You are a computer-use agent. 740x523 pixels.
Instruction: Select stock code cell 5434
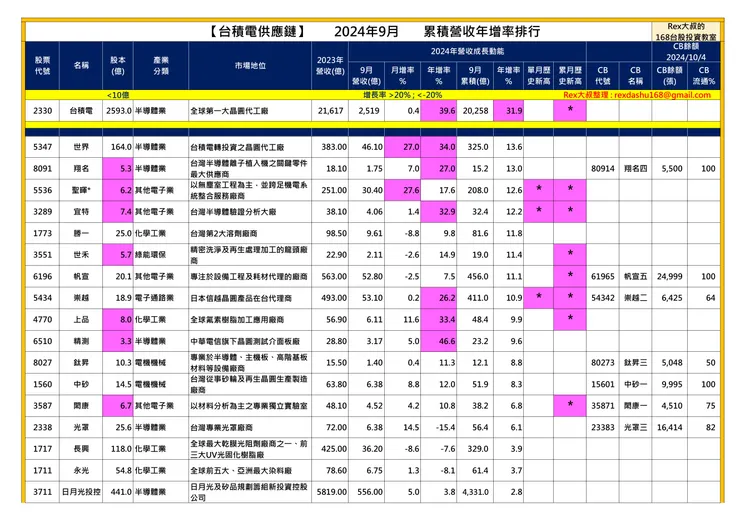coord(42,298)
